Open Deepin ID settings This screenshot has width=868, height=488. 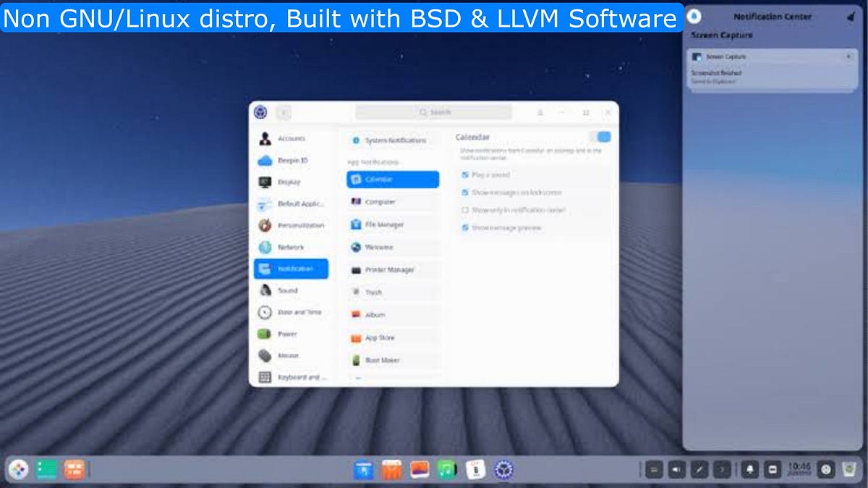point(289,161)
